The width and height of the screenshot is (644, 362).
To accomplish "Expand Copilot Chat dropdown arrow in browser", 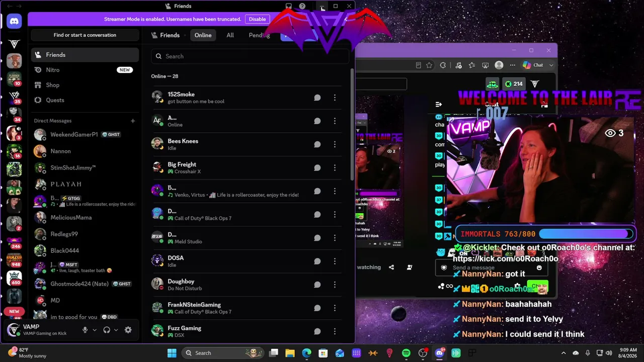I will pyautogui.click(x=551, y=65).
